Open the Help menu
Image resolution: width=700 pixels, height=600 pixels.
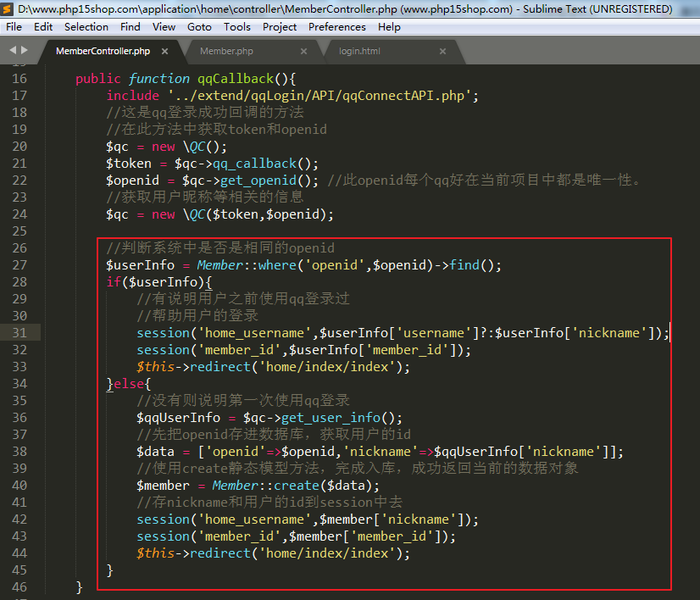pyautogui.click(x=389, y=27)
